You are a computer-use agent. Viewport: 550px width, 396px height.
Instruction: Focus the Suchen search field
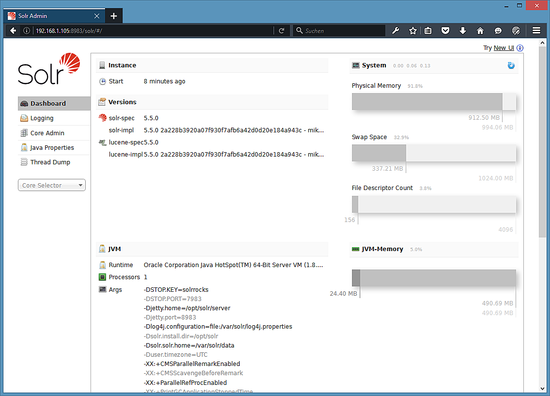pos(339,31)
